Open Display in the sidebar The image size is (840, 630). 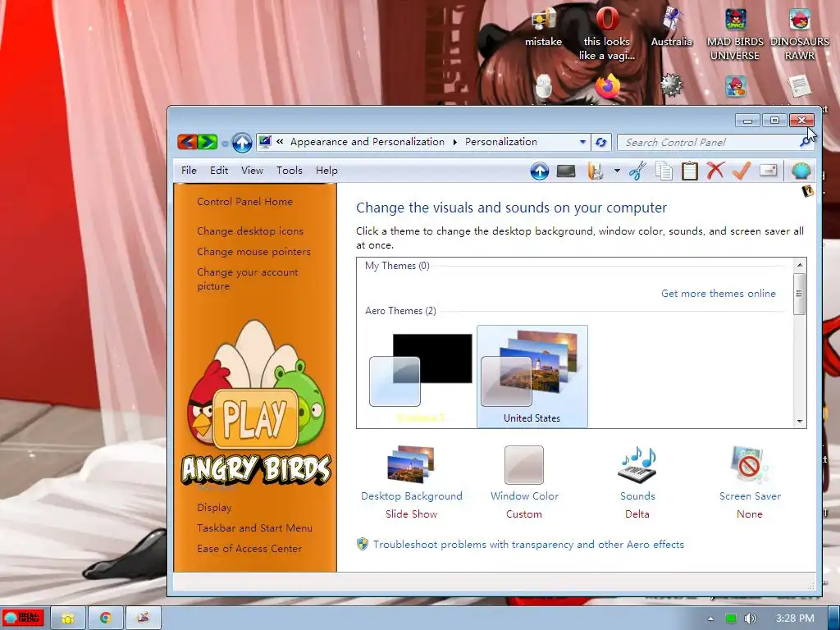click(x=214, y=507)
